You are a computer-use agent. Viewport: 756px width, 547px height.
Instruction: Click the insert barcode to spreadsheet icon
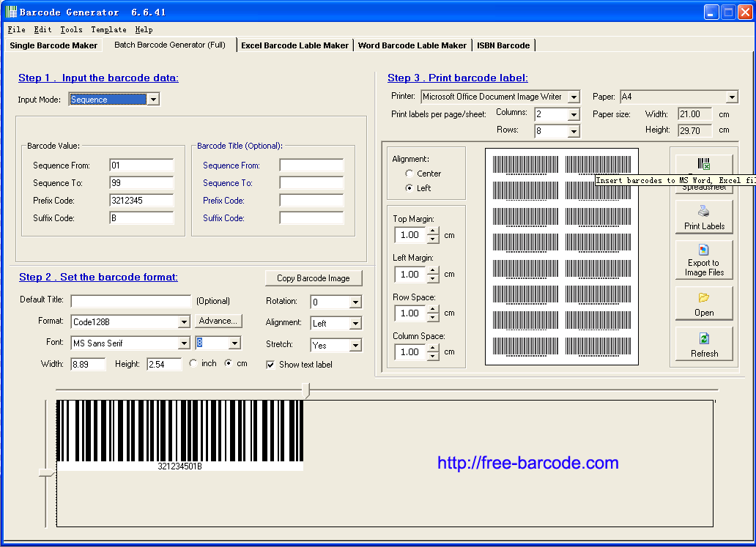[704, 164]
